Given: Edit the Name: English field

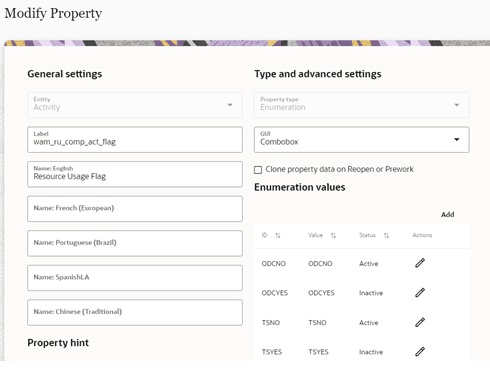Looking at the screenshot, I should [x=135, y=174].
